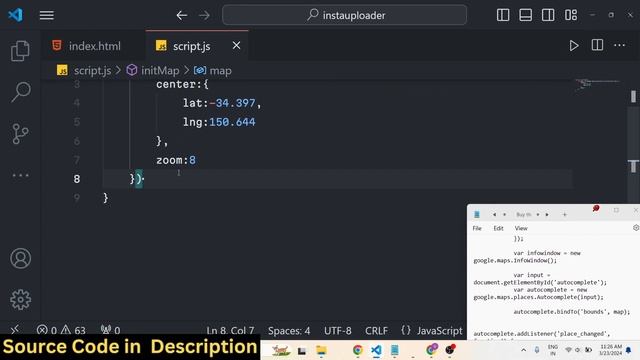Toggle the secondary side bar layout

coord(548,15)
